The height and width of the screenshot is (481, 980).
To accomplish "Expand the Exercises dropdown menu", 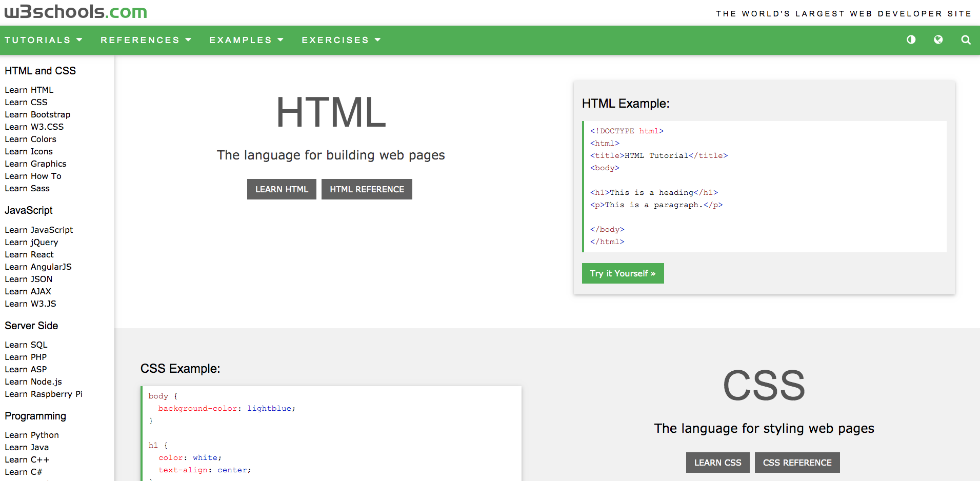I will coord(342,40).
